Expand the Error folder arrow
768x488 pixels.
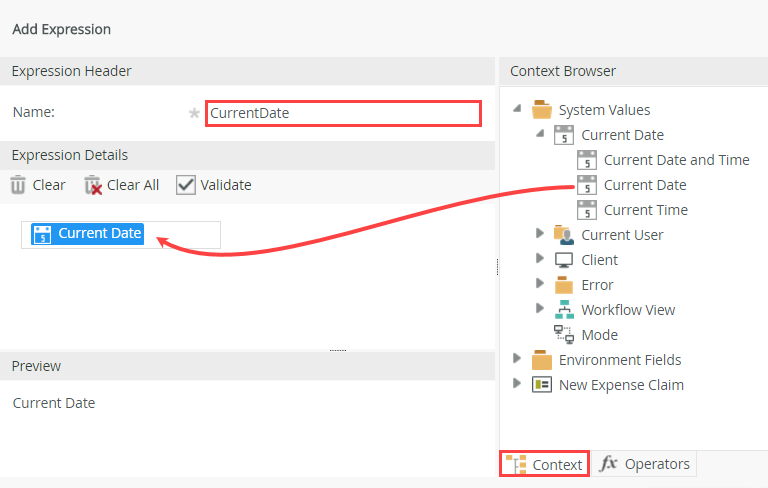(x=540, y=284)
